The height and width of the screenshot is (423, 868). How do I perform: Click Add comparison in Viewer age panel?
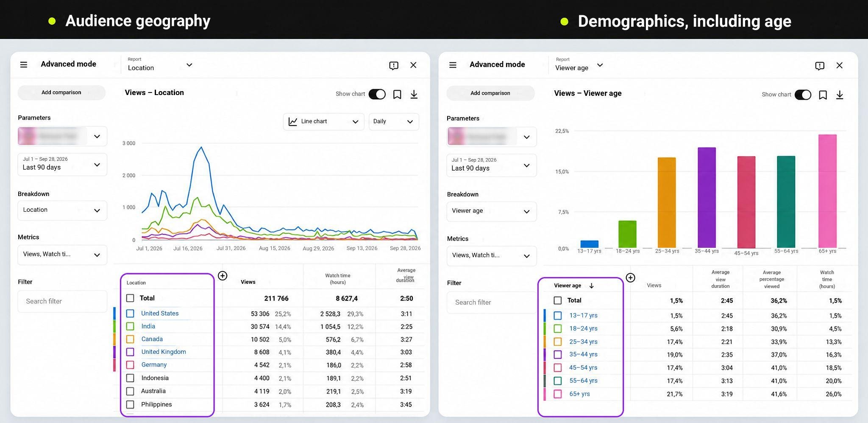tap(490, 93)
